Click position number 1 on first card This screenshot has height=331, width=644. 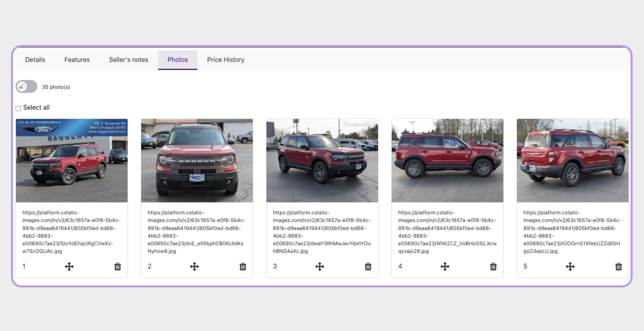[24, 266]
